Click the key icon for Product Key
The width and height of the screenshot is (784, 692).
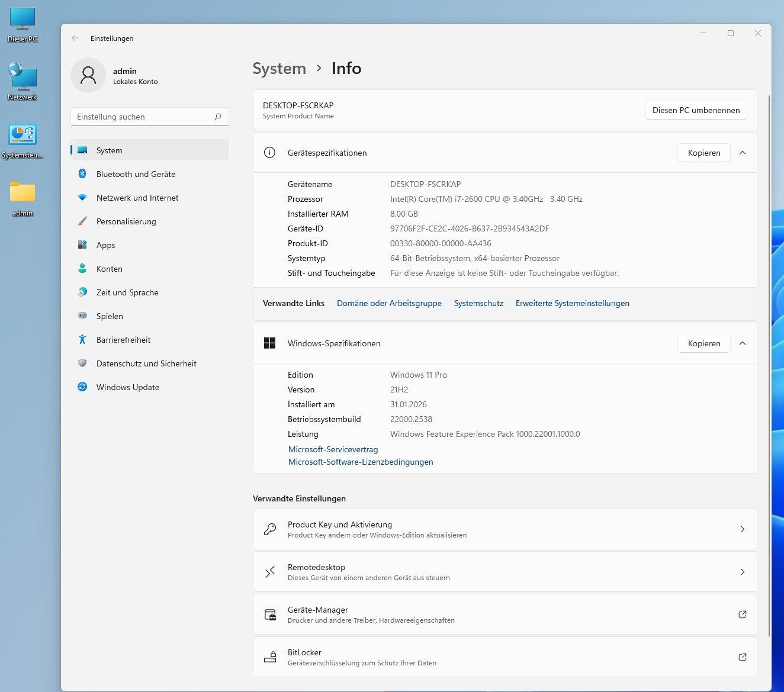click(270, 529)
